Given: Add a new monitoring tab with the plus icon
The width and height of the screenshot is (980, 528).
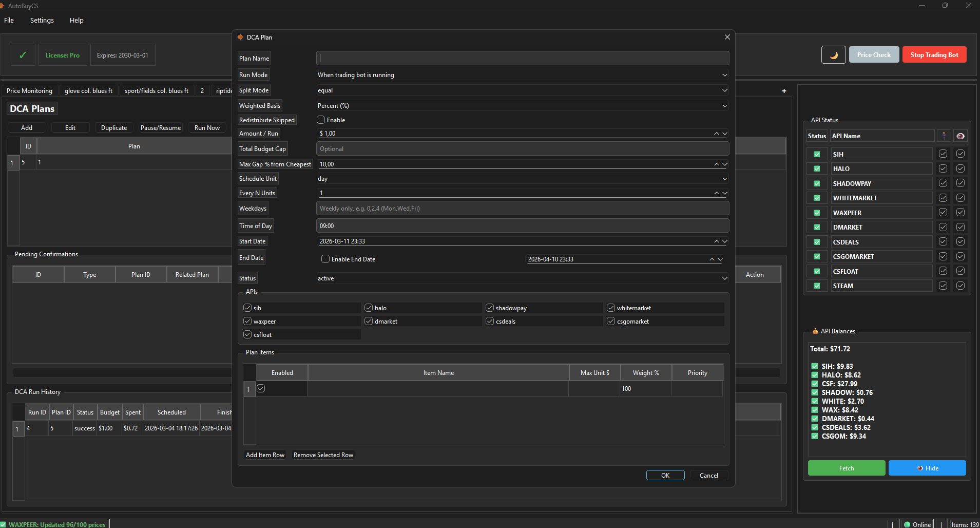Looking at the screenshot, I should [x=784, y=90].
